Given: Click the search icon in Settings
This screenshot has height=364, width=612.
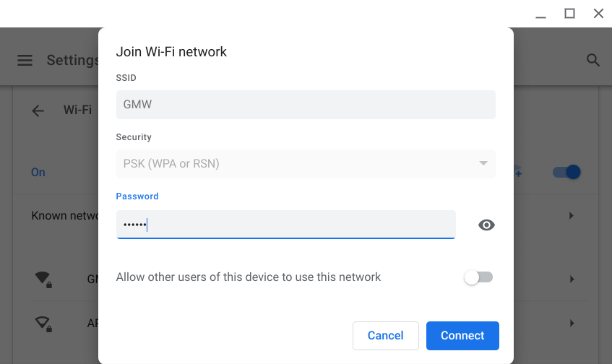Looking at the screenshot, I should tap(593, 61).
